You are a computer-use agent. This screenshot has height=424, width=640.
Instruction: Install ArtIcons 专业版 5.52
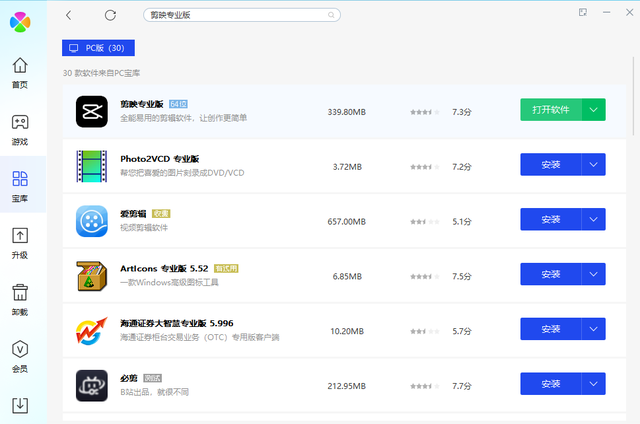tap(551, 274)
